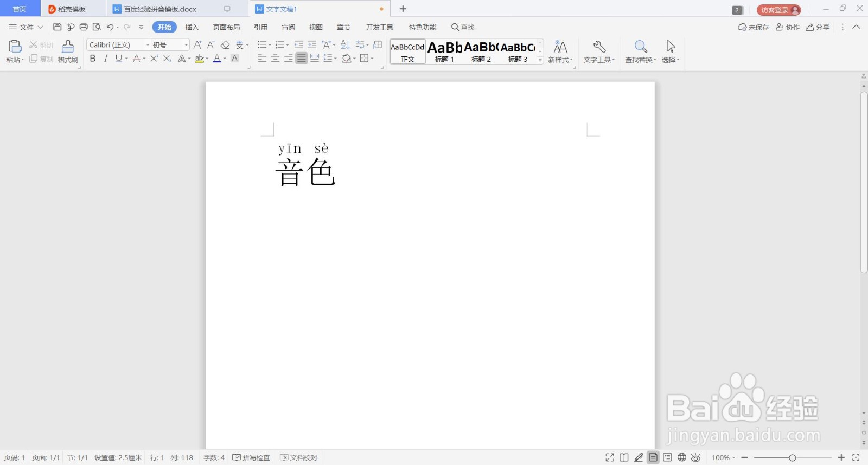This screenshot has width=868, height=465.
Task: Center align the text
Action: [x=275, y=59]
